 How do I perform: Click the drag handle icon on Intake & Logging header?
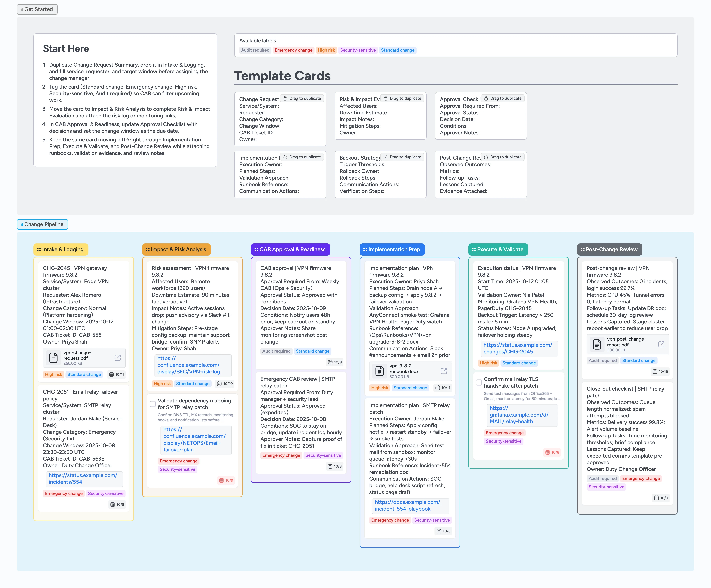[x=39, y=249]
